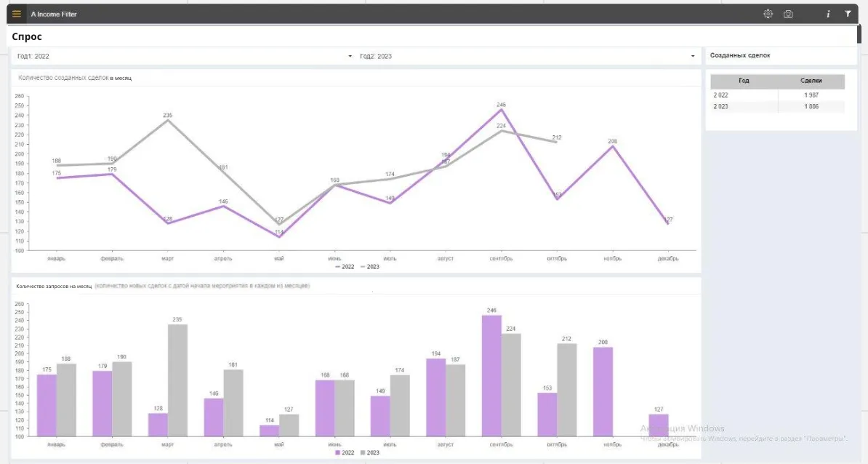Select the 2 022 row in table
This screenshot has height=464, width=868.
[777, 95]
